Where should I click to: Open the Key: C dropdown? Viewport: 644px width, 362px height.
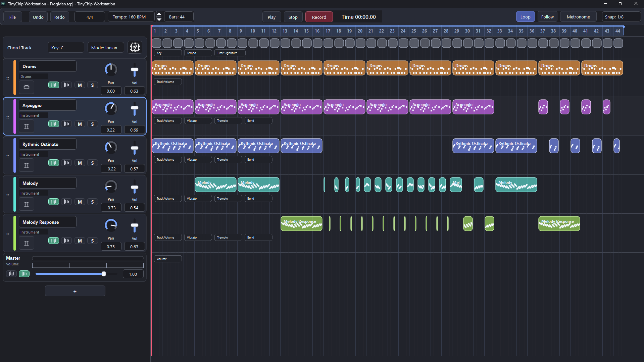coord(66,48)
